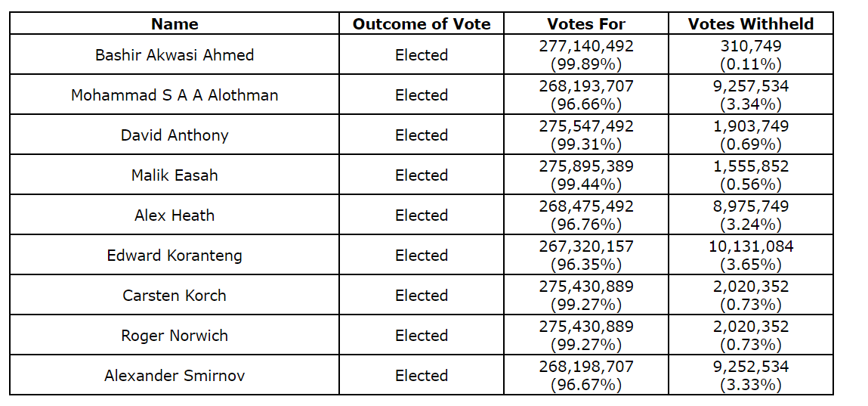Select Mohammad S A A Alothman cell
The width and height of the screenshot is (868, 406).
(x=175, y=95)
